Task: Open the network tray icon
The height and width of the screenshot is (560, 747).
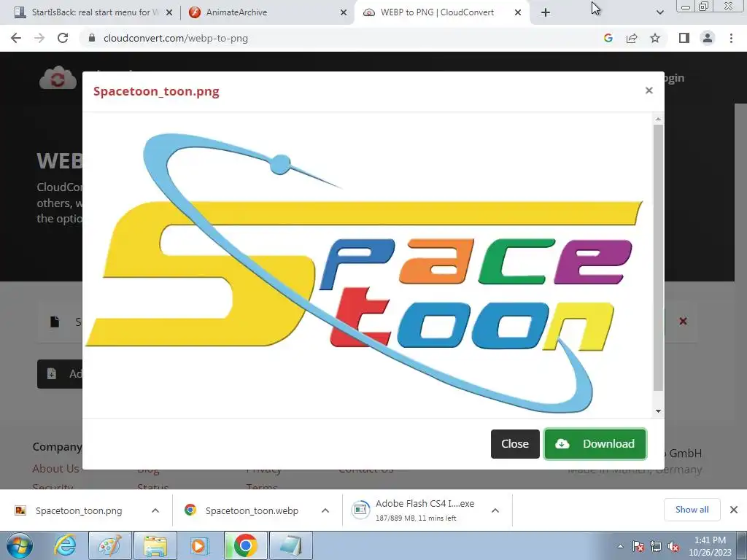Action: tap(656, 546)
